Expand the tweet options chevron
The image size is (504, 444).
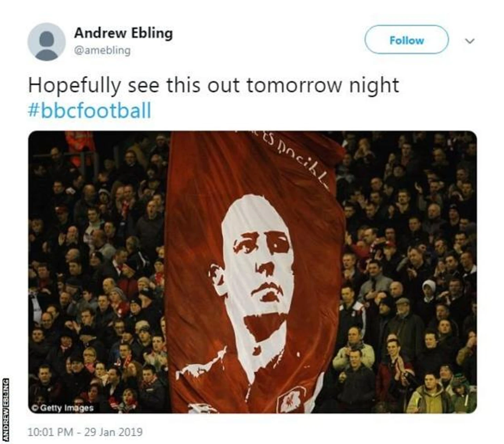[470, 41]
